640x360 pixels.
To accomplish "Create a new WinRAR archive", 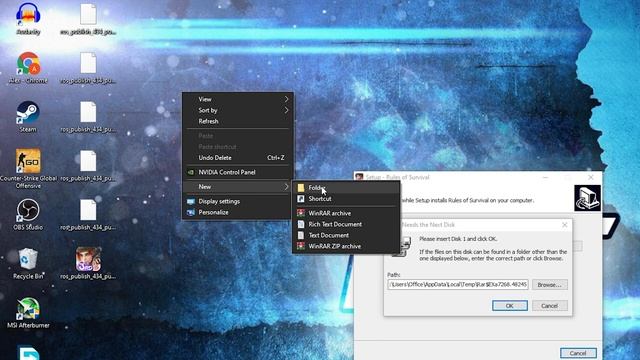I will 346,213.
